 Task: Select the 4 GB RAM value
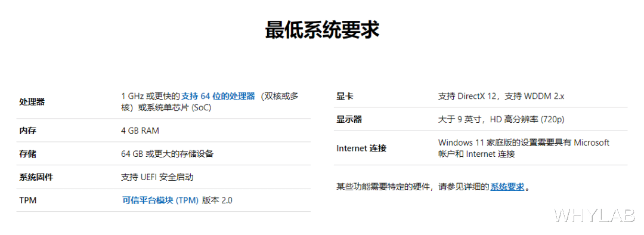coord(140,131)
